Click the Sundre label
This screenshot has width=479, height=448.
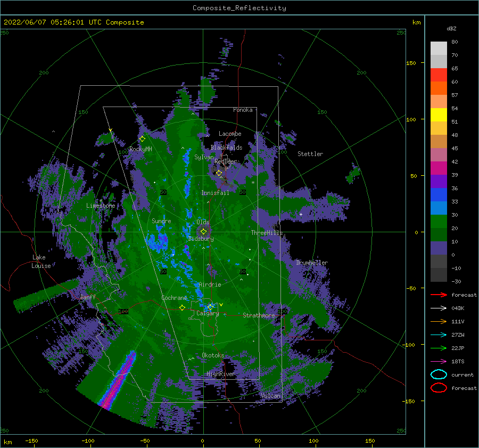161,221
